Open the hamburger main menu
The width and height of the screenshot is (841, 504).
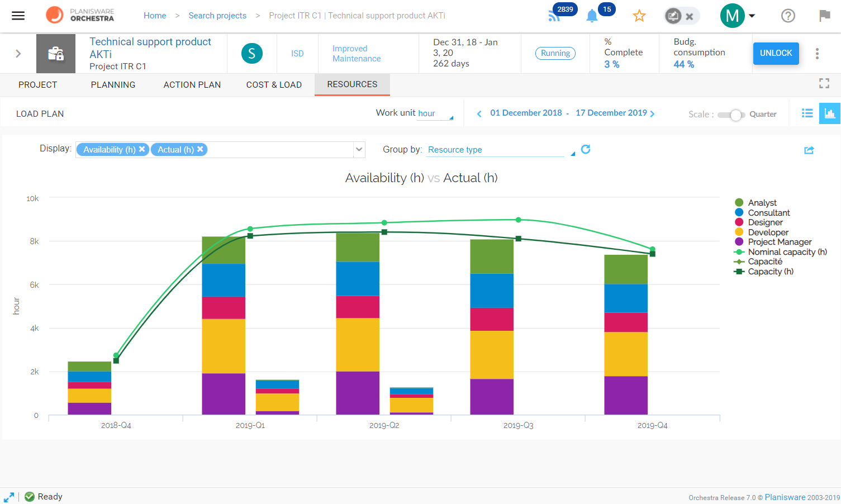[18, 16]
